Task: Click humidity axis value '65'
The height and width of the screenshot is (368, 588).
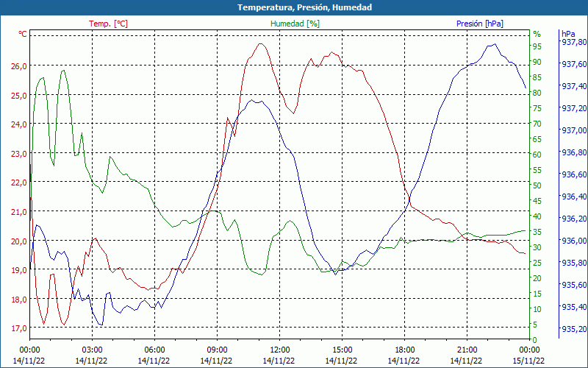Action: tap(537, 139)
